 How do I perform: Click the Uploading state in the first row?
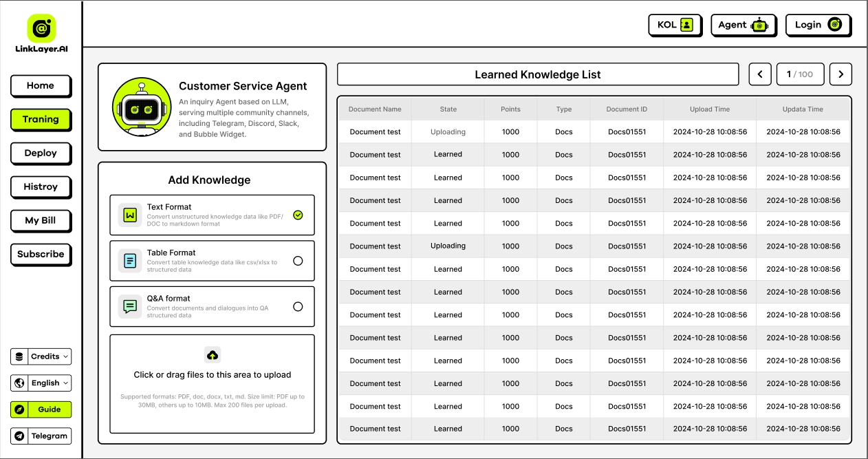click(x=448, y=132)
